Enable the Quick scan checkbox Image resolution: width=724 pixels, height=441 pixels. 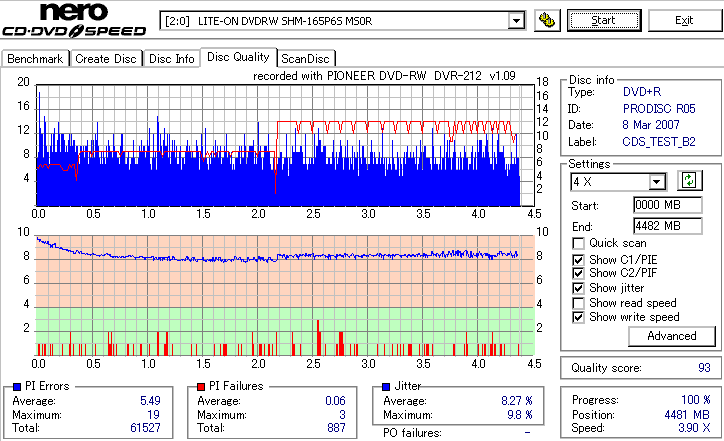click(578, 243)
